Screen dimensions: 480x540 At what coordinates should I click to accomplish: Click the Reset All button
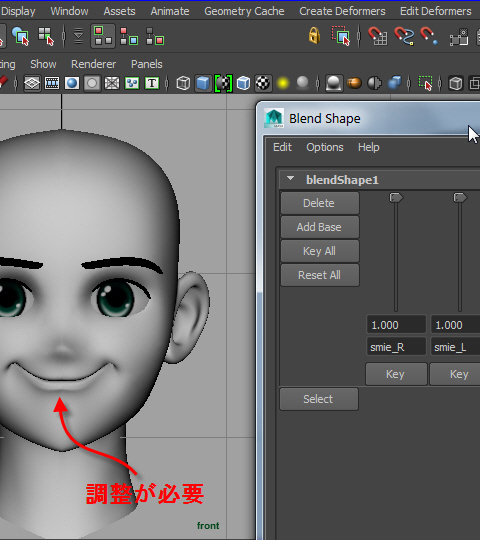[x=320, y=275]
